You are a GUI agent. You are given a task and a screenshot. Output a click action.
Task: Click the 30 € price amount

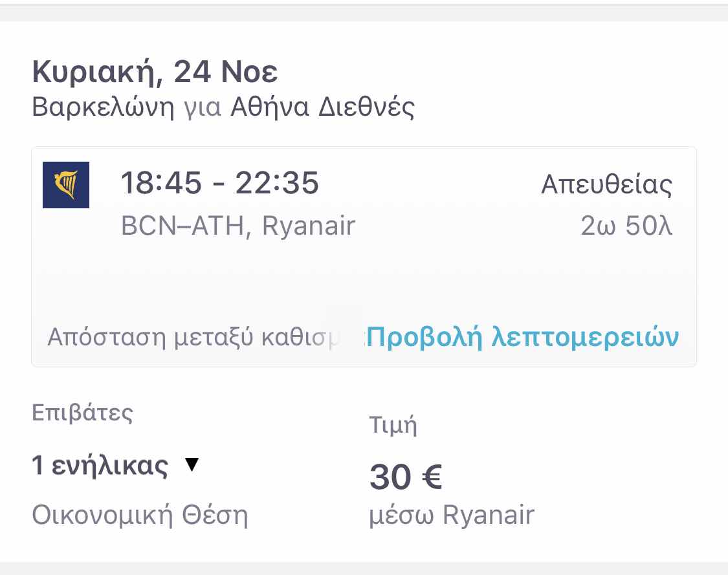point(406,478)
